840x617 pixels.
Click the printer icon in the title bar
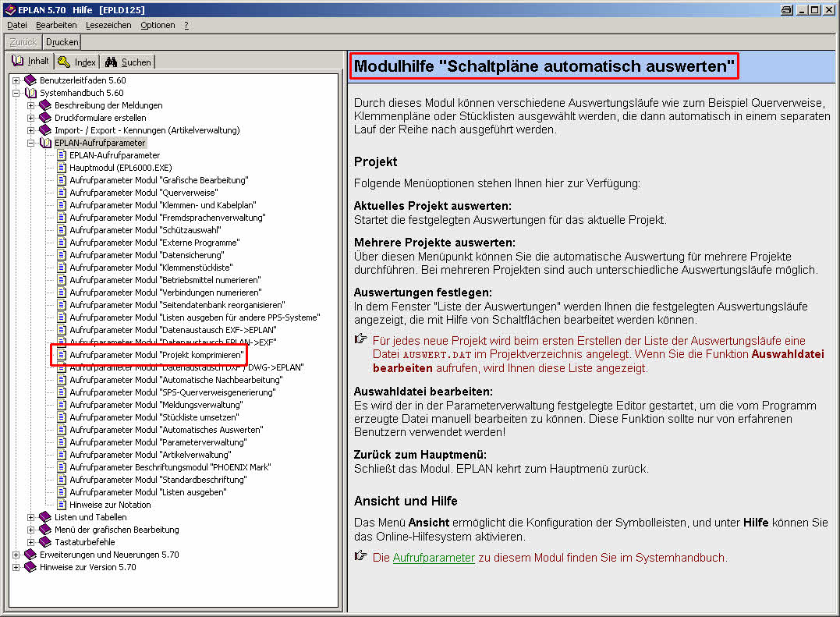click(786, 9)
